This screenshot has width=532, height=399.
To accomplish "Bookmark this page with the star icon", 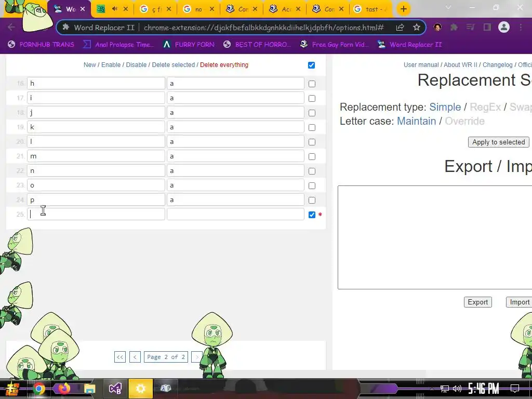I will pos(417,28).
